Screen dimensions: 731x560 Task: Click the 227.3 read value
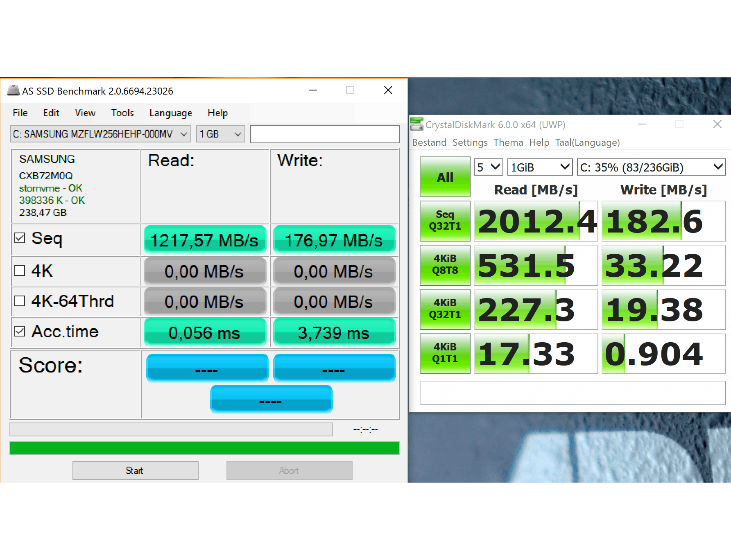pyautogui.click(x=536, y=309)
